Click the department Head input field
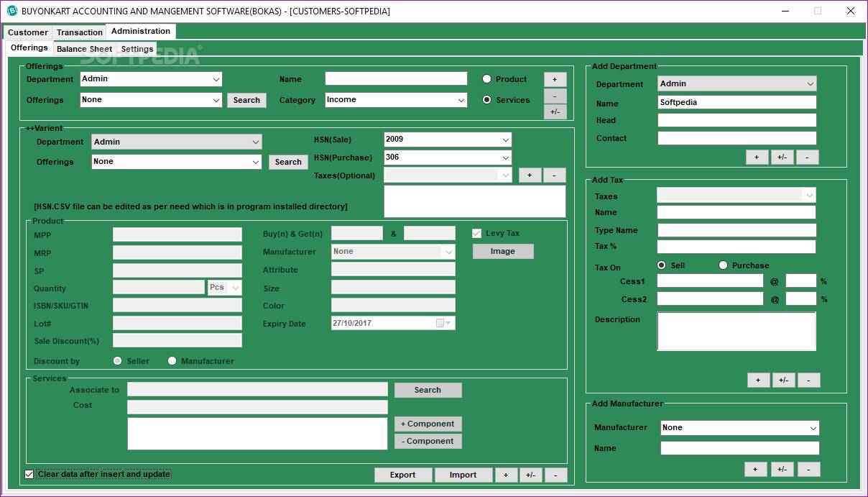 737,120
